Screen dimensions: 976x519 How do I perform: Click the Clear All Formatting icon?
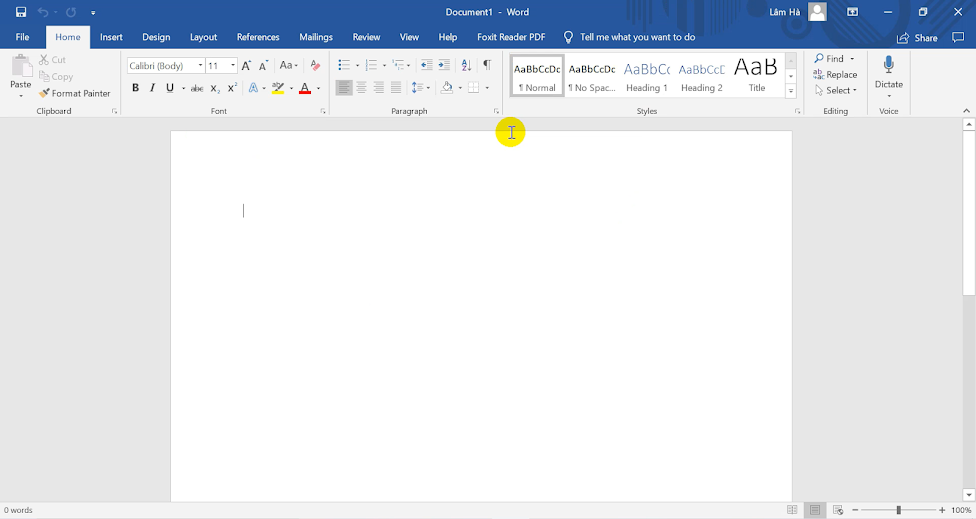315,65
